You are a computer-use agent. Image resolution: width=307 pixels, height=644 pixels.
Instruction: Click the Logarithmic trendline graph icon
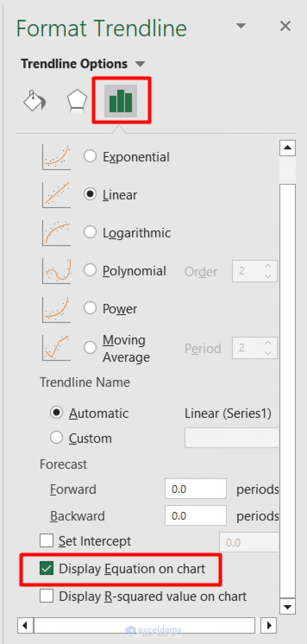click(x=57, y=233)
